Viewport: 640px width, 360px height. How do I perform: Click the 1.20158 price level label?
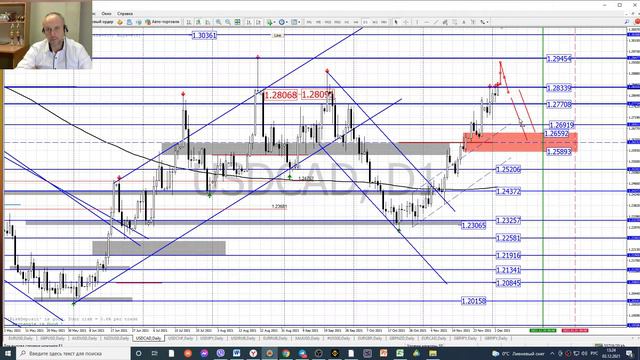click(x=474, y=301)
